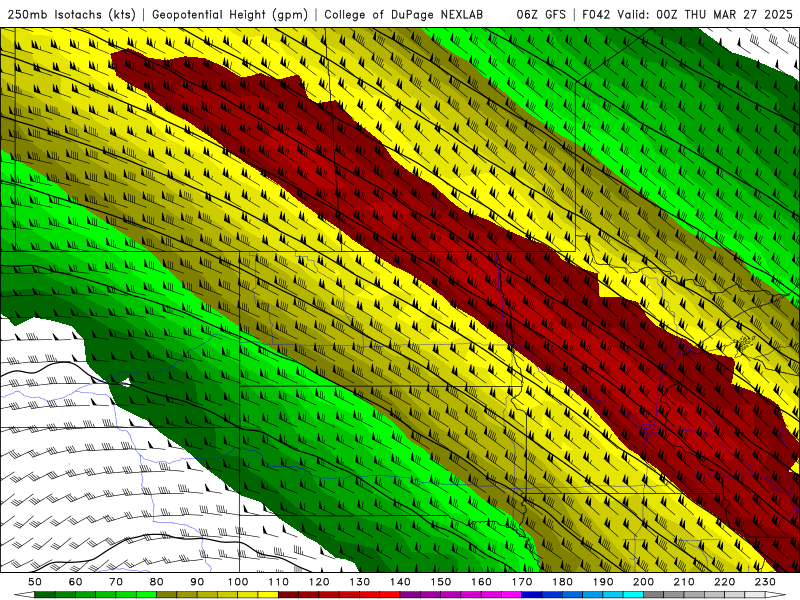The height and width of the screenshot is (600, 800).
Task: Click the colorbar label '220'
Action: tap(724, 582)
